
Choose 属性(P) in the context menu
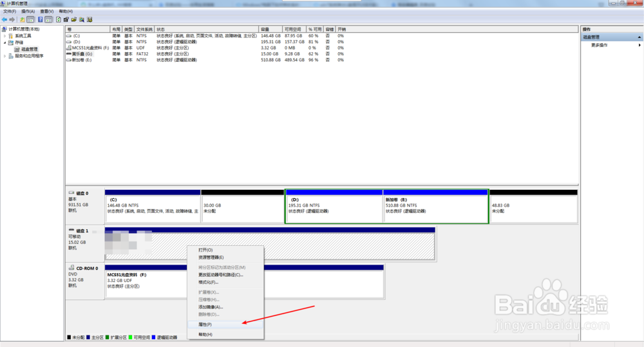tap(225, 324)
